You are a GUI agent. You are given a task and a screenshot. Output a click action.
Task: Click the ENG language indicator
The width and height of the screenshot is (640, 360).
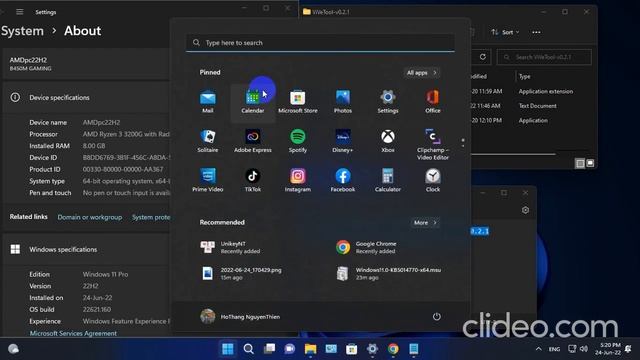pyautogui.click(x=554, y=349)
